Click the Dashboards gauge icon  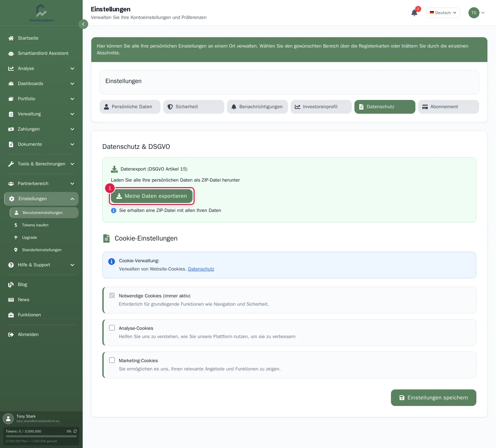tap(11, 84)
